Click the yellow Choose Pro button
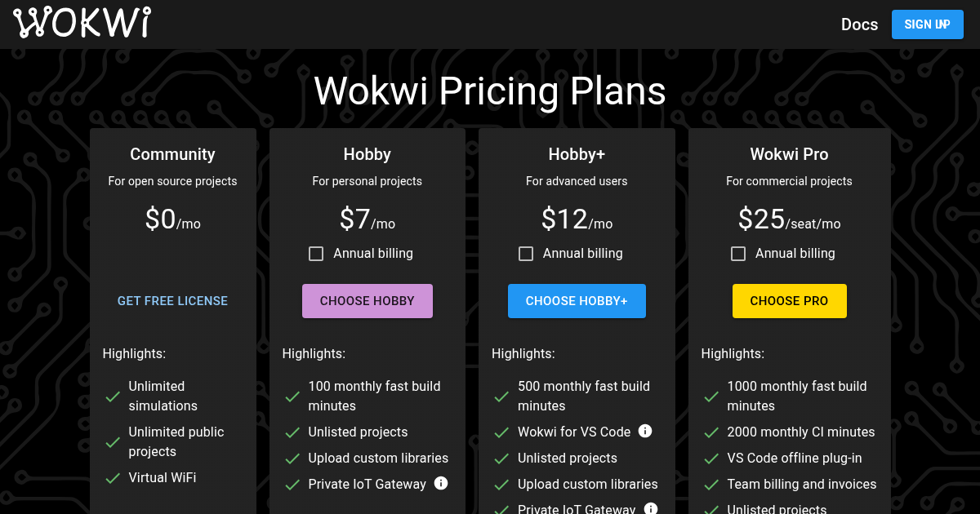980x514 pixels. click(x=789, y=301)
